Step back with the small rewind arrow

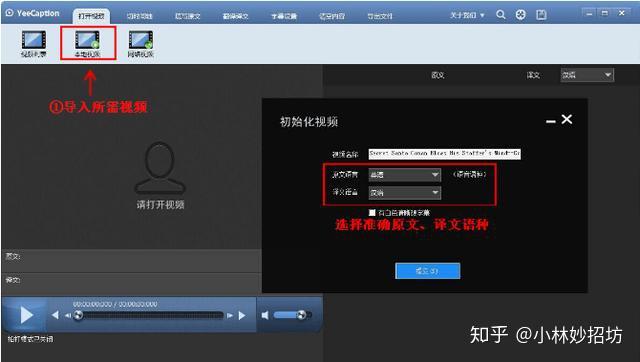pyautogui.click(x=68, y=315)
